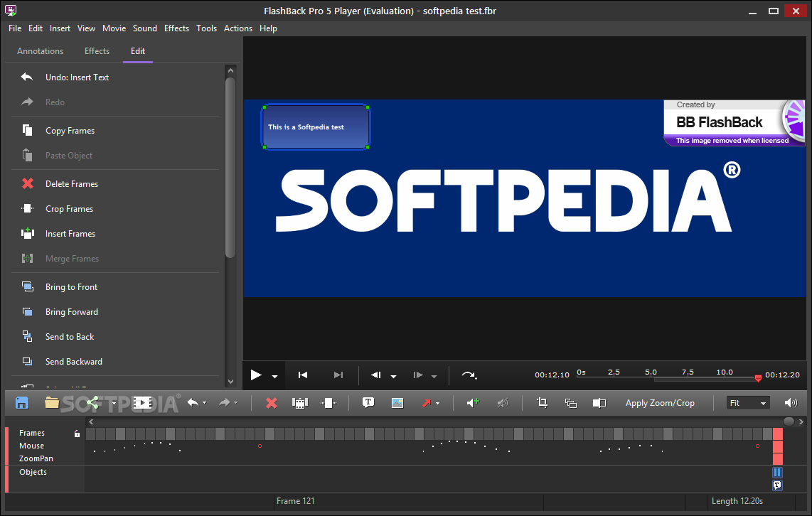
Task: Click the Export movie filmstrip icon
Action: coord(143,403)
